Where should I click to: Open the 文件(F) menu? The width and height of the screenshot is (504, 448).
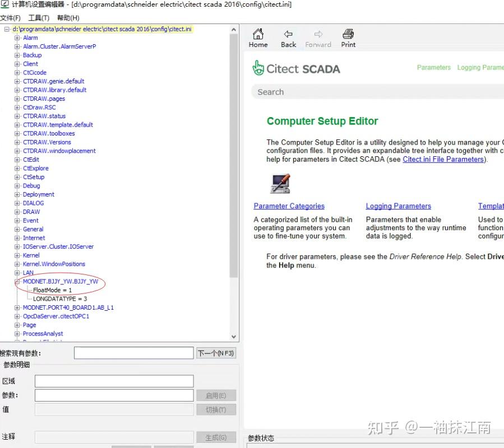tap(10, 18)
